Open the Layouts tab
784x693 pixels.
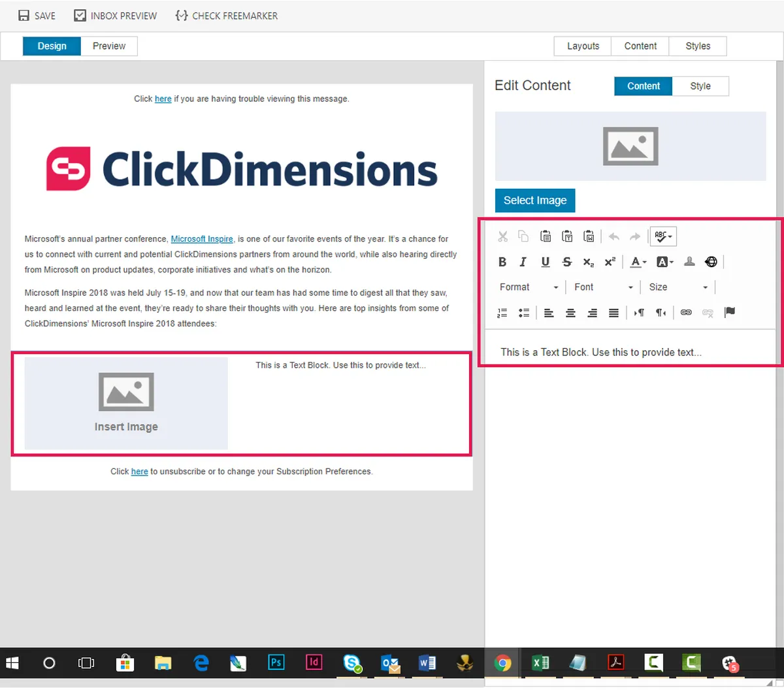pyautogui.click(x=583, y=46)
